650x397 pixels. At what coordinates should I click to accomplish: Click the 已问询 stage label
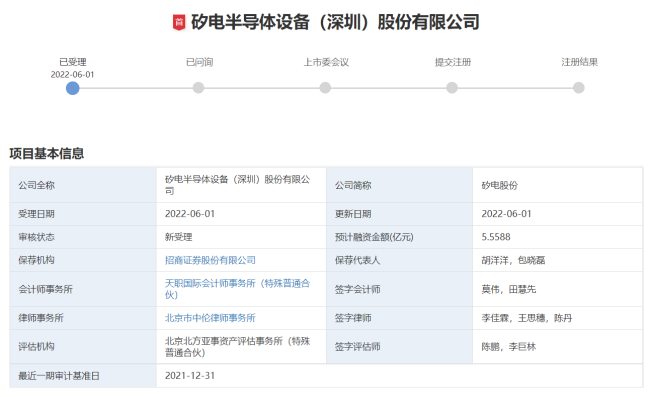[199, 62]
